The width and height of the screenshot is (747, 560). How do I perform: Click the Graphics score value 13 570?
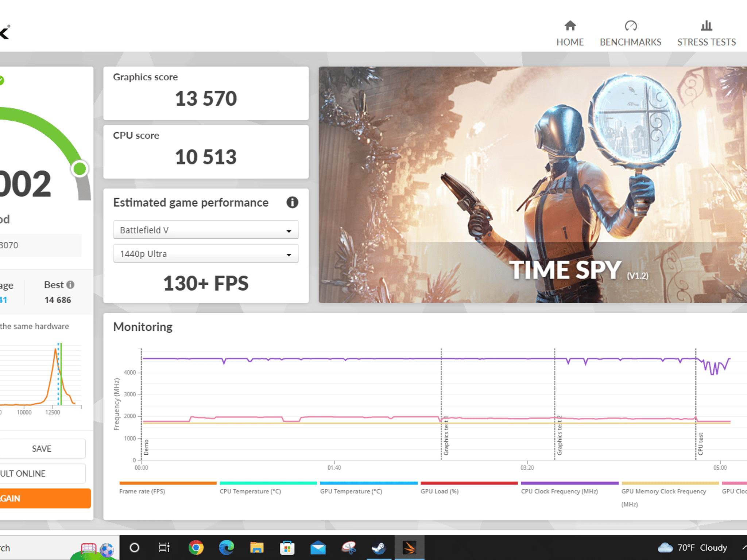tap(206, 98)
